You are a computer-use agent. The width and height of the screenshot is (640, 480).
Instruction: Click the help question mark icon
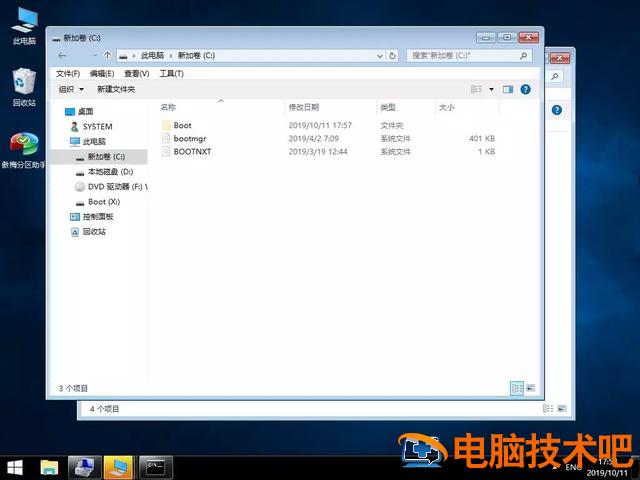526,89
